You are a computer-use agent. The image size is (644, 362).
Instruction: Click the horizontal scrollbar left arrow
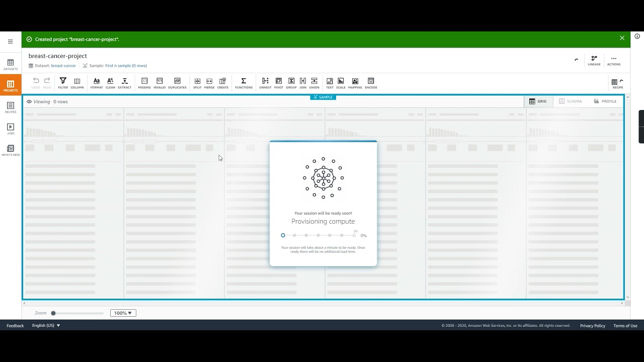click(25, 303)
